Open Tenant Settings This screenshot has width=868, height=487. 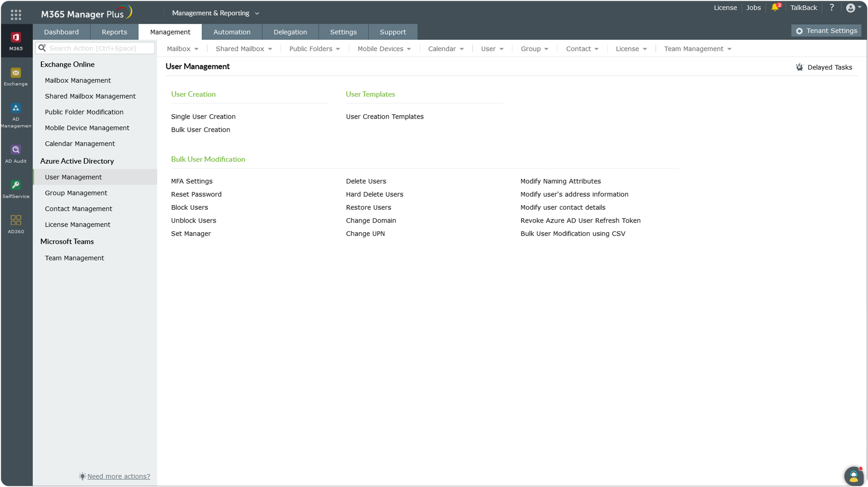826,31
